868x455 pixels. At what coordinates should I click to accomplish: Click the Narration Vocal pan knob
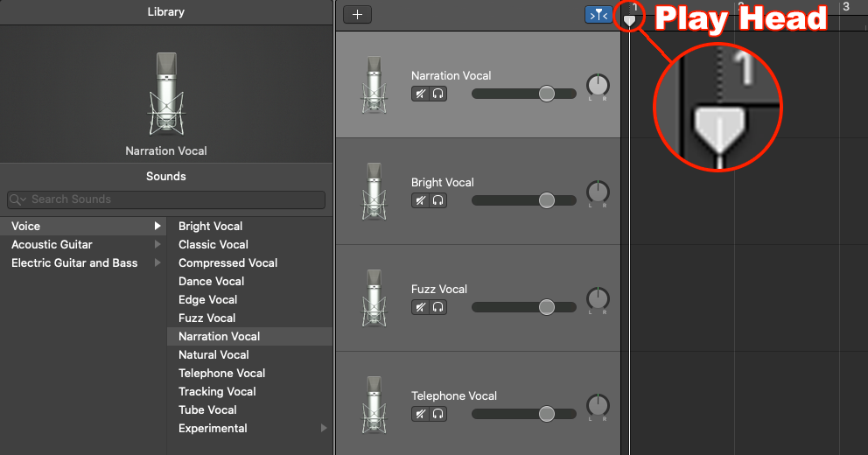click(598, 85)
